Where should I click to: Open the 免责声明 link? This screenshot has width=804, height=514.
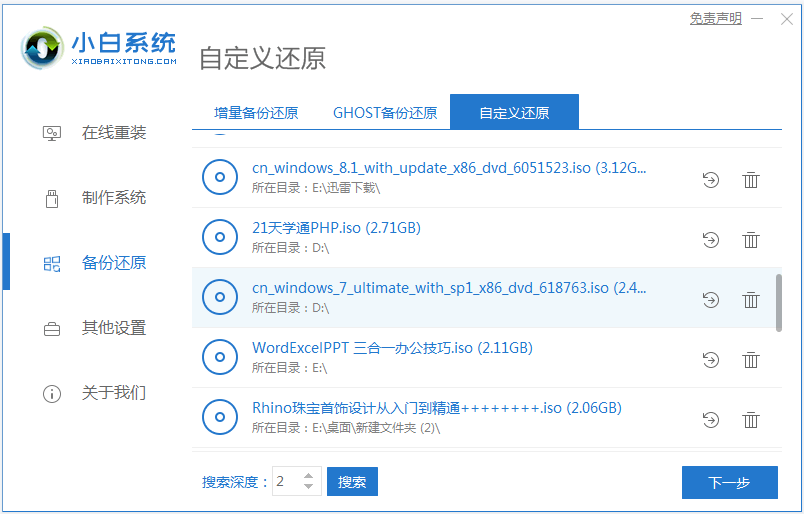tap(715, 19)
